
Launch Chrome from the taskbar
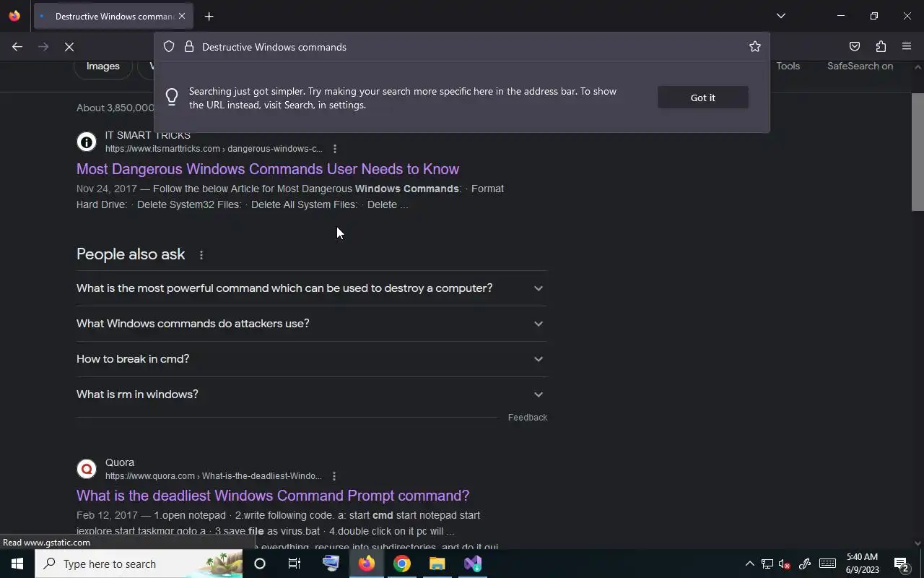(x=402, y=564)
